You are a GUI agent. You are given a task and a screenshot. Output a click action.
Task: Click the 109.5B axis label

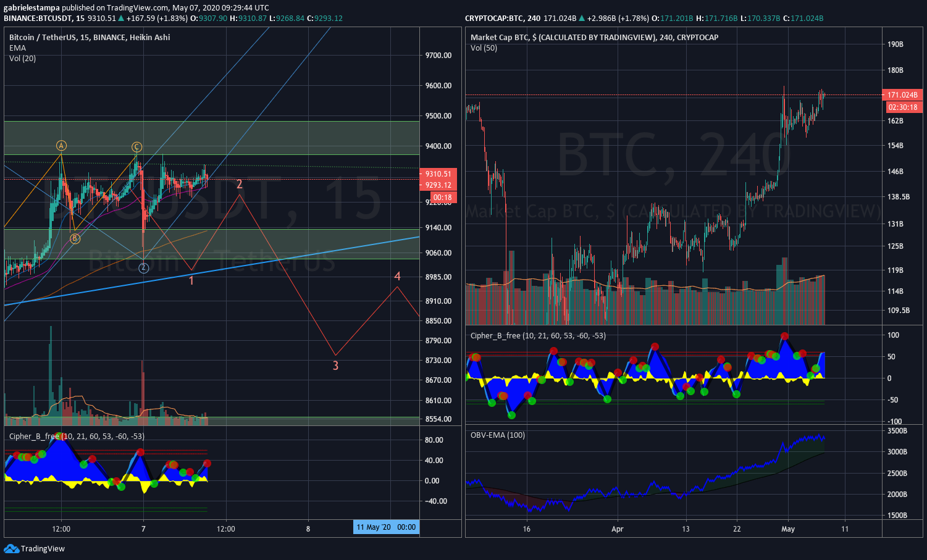click(x=899, y=310)
